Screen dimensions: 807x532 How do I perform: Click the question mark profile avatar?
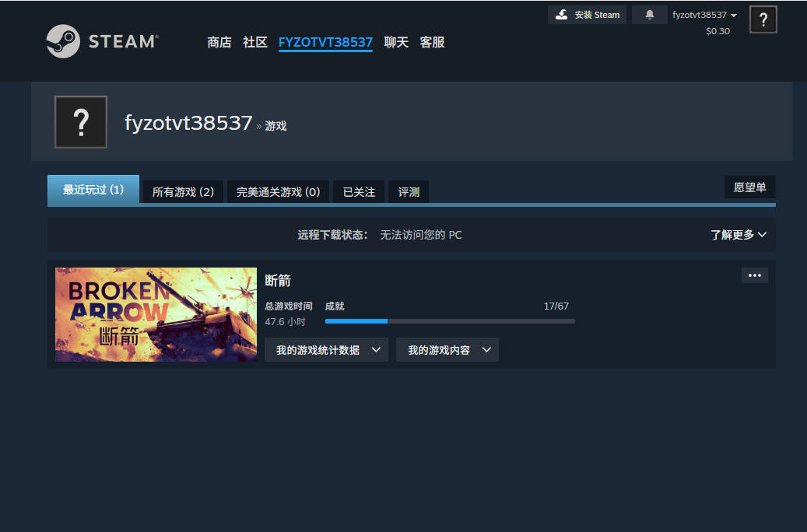(x=80, y=121)
